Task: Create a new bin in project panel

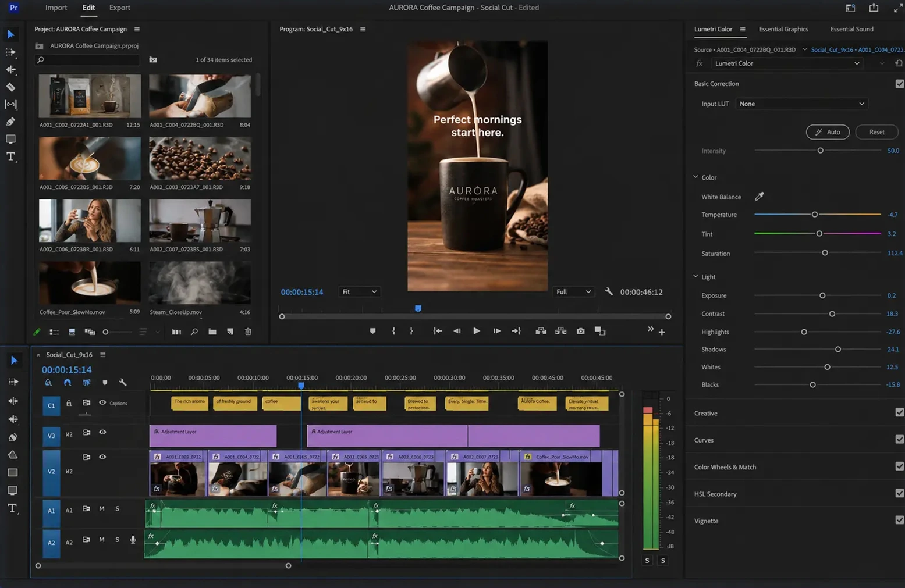Action: 212,332
